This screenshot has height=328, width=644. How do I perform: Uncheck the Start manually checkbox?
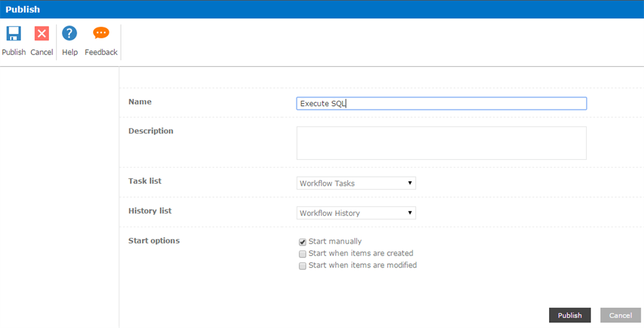[303, 242]
